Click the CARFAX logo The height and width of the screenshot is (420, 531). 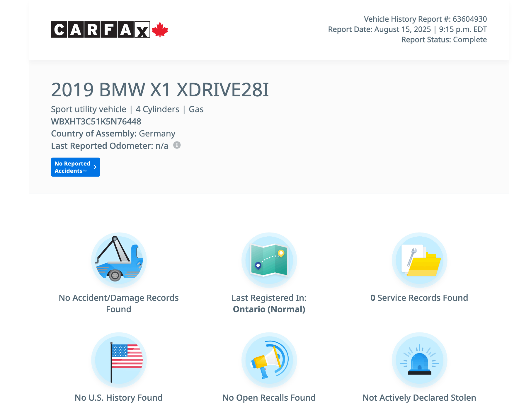click(x=101, y=30)
